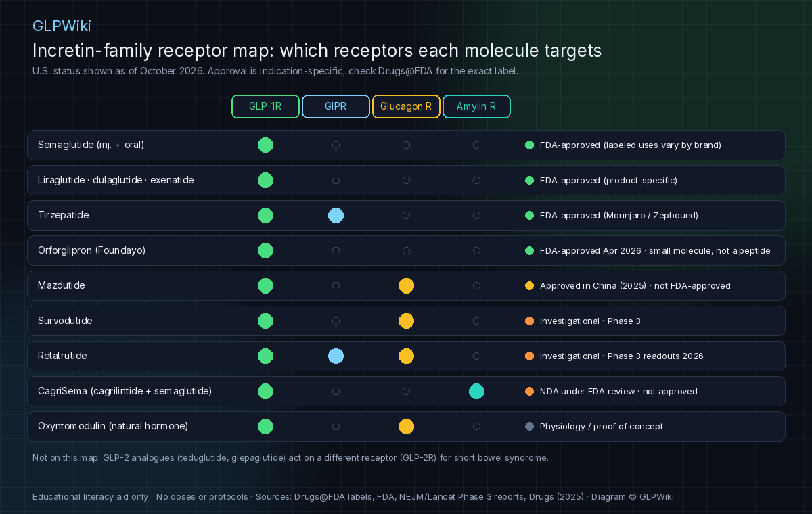Click Liraglutide row's green GLP-1R dot
Screen dimensions: 812x514
[x=265, y=180]
